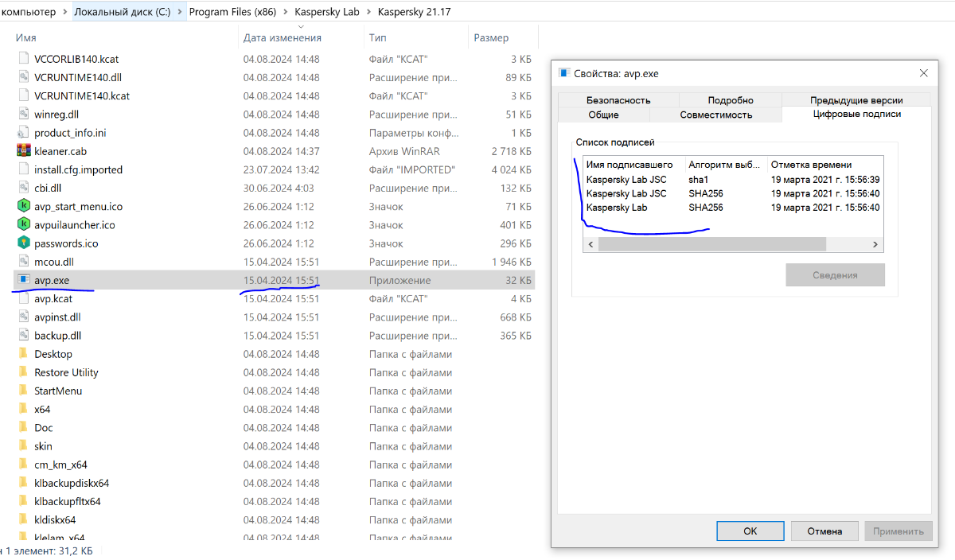Viewport: 955px width, 560px height.
Task: Click the cbi.dll file icon
Action: tap(23, 188)
